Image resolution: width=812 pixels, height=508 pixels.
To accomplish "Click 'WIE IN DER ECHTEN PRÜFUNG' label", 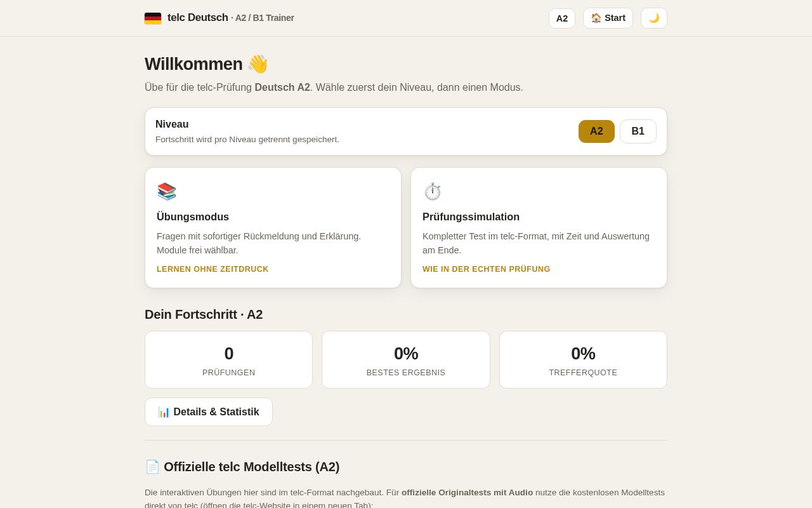I will [487, 269].
